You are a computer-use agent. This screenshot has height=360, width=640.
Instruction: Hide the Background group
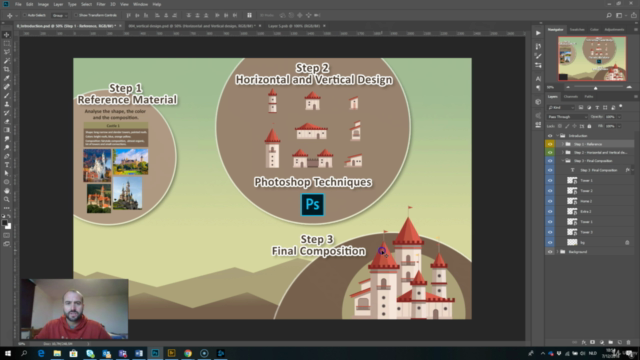coord(550,252)
